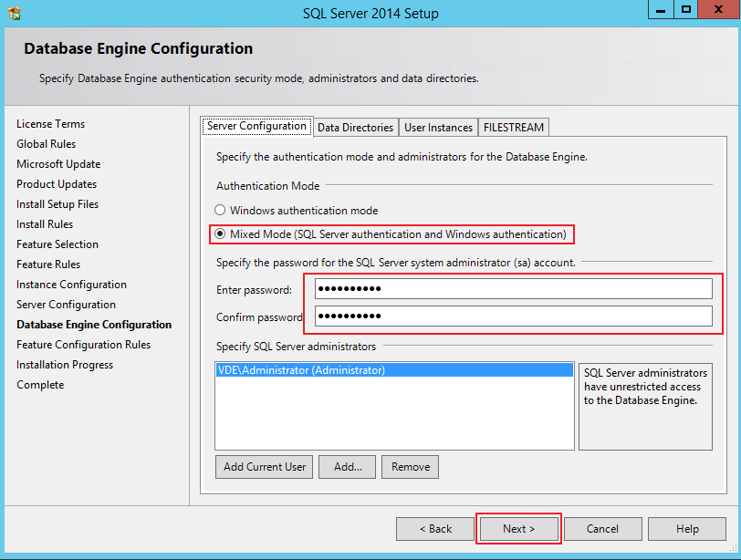The image size is (741, 560).
Task: Go back with the < Back button
Action: pyautogui.click(x=435, y=529)
